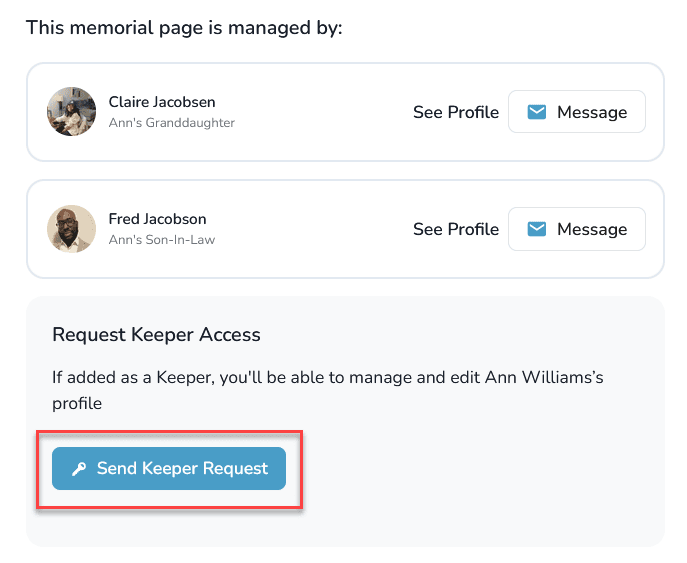687x563 pixels.
Task: Click the name Claire Jacobsen
Action: pyautogui.click(x=162, y=102)
